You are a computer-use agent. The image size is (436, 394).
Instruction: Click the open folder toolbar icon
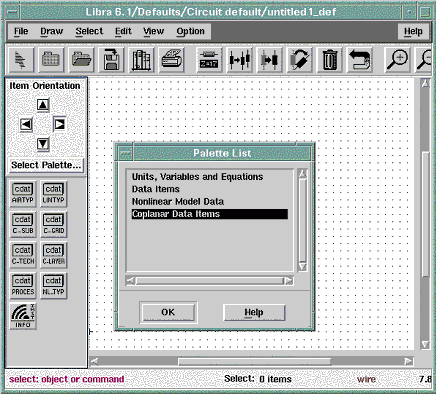click(81, 60)
